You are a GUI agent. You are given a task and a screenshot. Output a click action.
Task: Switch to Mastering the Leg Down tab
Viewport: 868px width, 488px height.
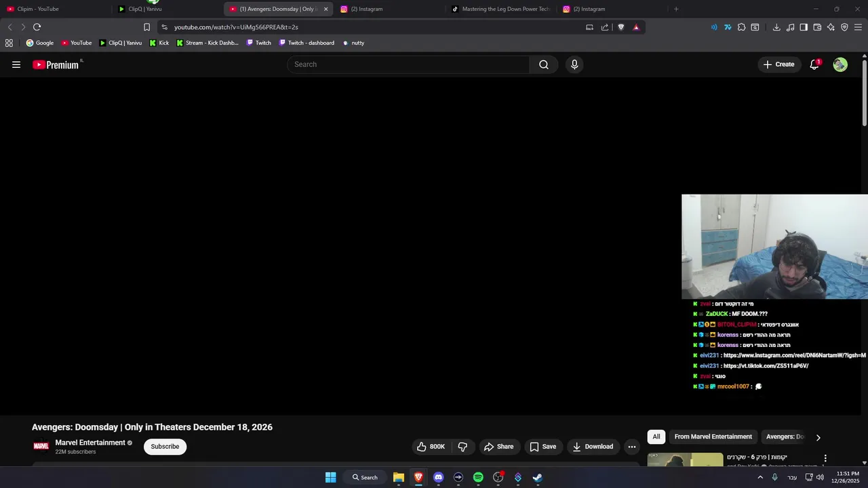500,9
